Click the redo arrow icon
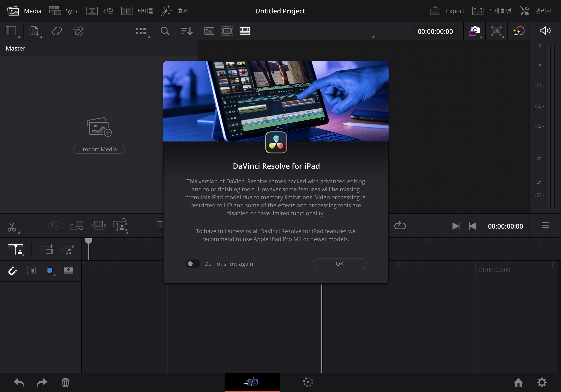 42,382
